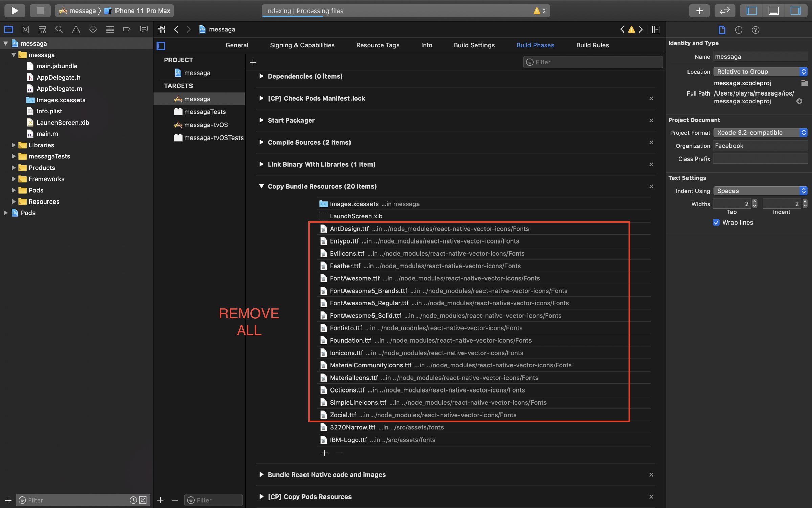Jump to previous issue arrow
Viewport: 812px width, 508px height.
[x=622, y=29]
